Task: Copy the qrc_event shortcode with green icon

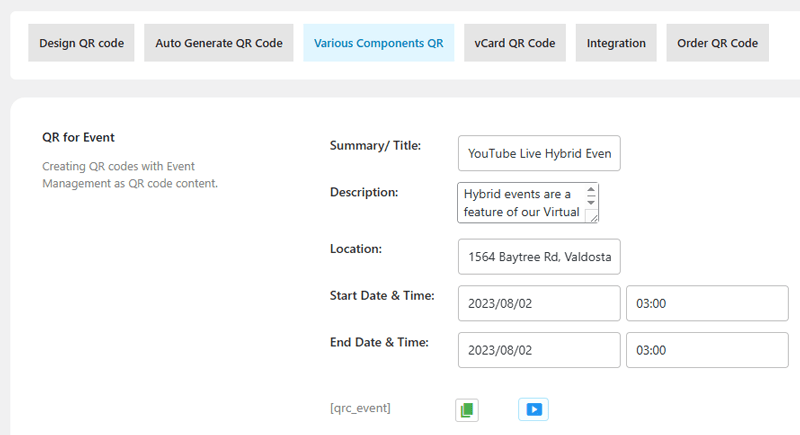Action: point(467,409)
